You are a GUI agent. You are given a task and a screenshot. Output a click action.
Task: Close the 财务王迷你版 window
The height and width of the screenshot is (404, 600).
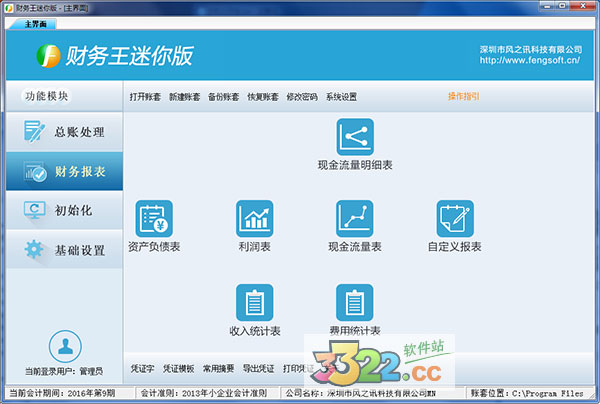582,5
